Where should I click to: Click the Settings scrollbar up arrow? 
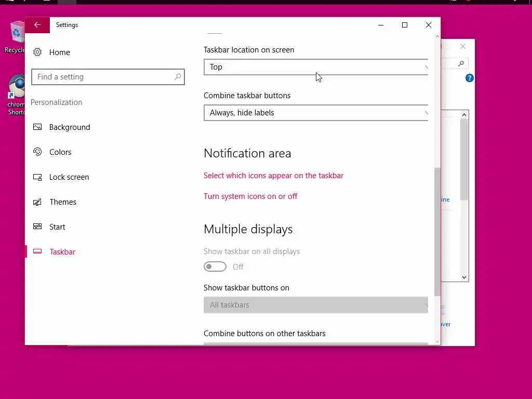[437, 36]
